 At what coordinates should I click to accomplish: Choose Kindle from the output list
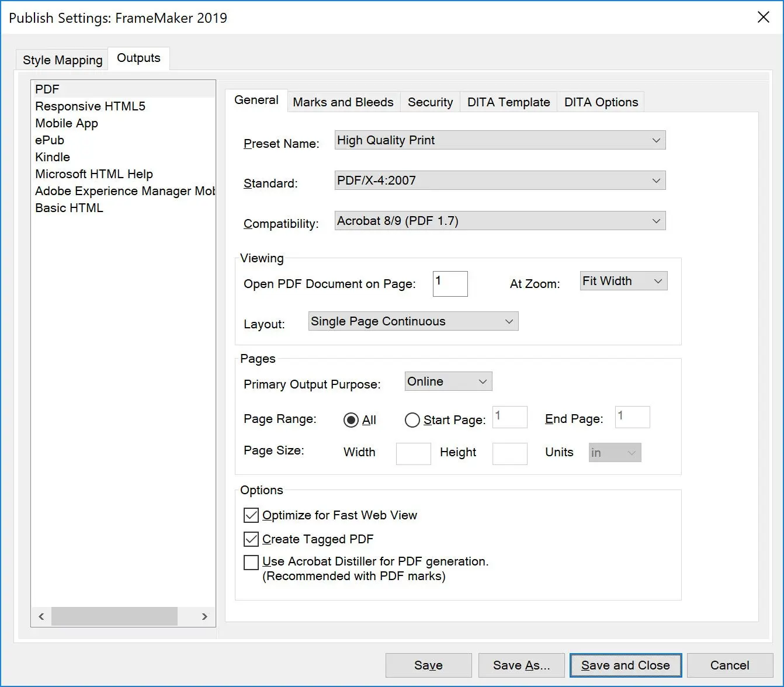click(x=52, y=157)
